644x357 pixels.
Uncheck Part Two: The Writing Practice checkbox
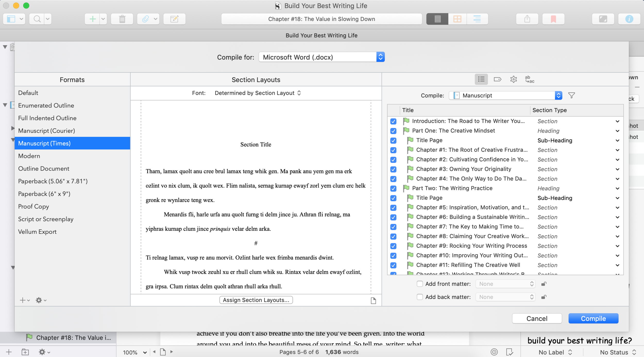tap(393, 188)
